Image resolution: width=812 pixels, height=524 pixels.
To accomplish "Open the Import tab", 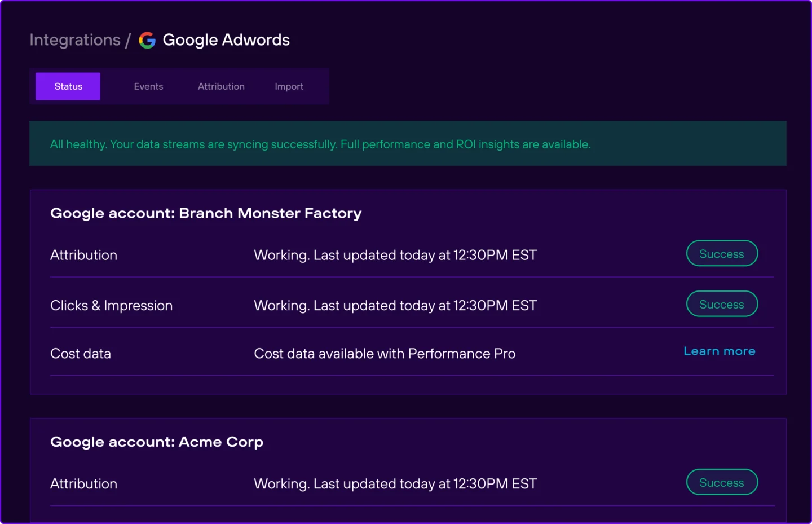I will [x=289, y=86].
